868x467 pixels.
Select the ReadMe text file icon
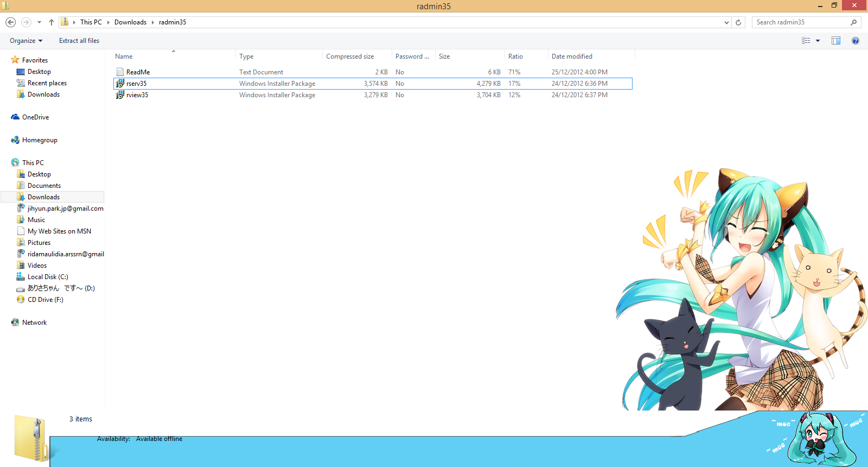pyautogui.click(x=120, y=72)
